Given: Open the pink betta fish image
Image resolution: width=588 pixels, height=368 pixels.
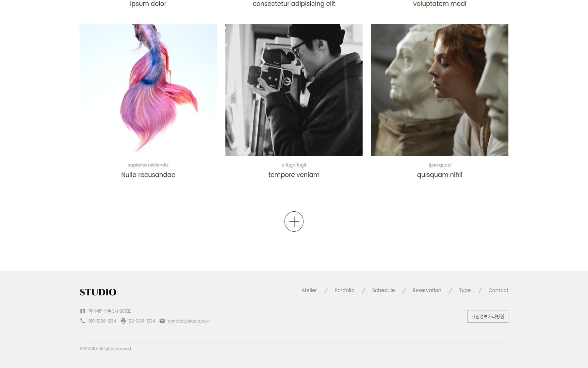Looking at the screenshot, I should [148, 90].
